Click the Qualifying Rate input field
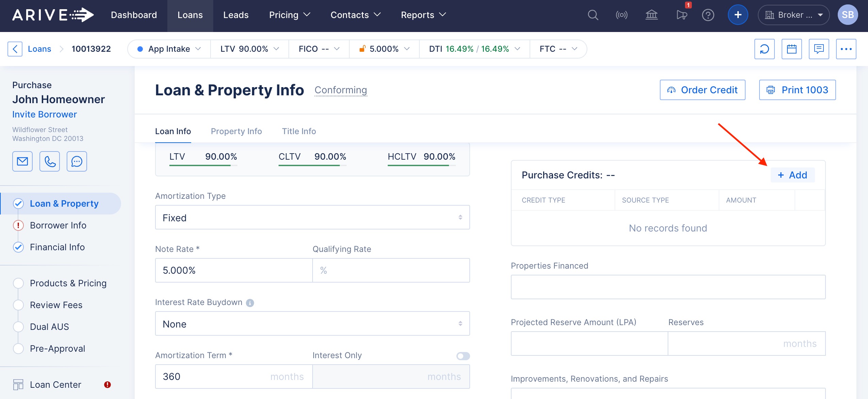This screenshot has height=399, width=868. (x=391, y=270)
